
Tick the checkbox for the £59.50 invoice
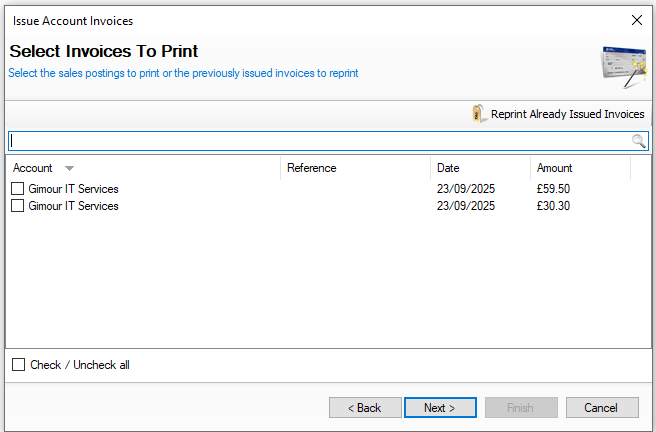(18, 189)
